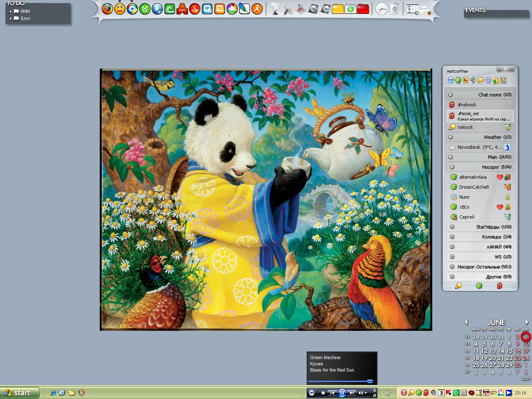Open the Start menu

click(x=20, y=393)
